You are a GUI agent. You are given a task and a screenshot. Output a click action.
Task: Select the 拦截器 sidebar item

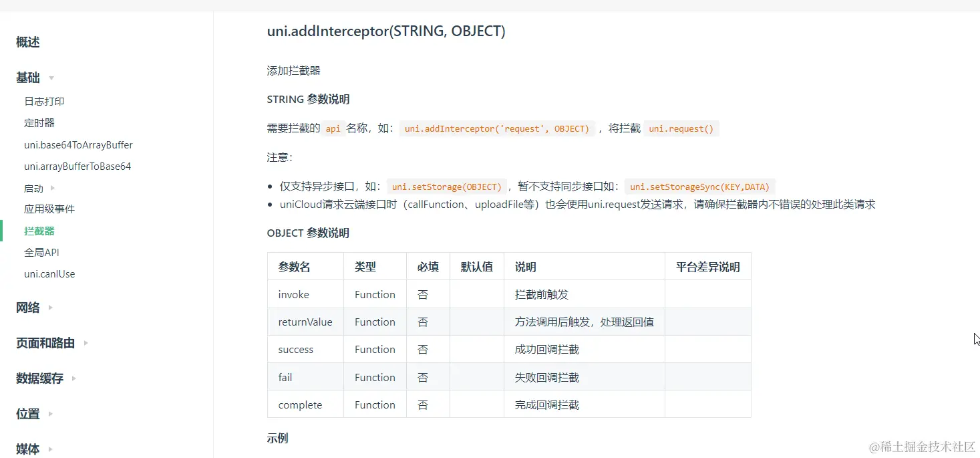coord(39,231)
